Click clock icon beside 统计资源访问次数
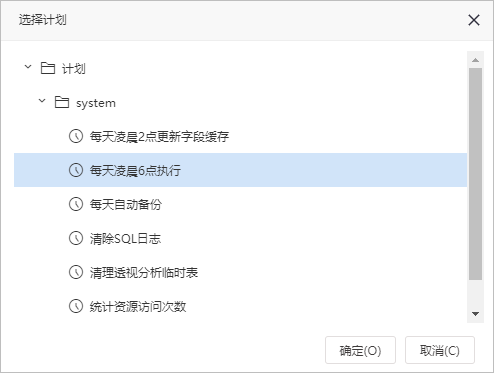494x373 pixels. pos(76,306)
